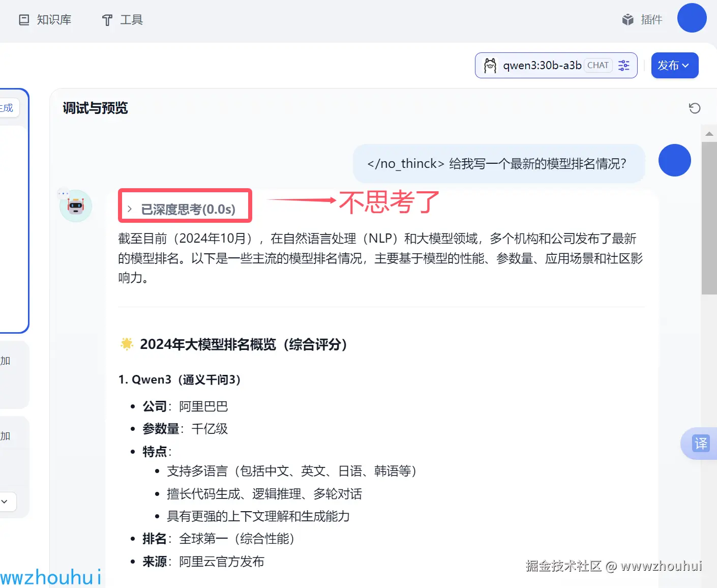Viewport: 717px width, 588px height.
Task: Click the chat scrollbar up arrow
Action: tap(709, 134)
